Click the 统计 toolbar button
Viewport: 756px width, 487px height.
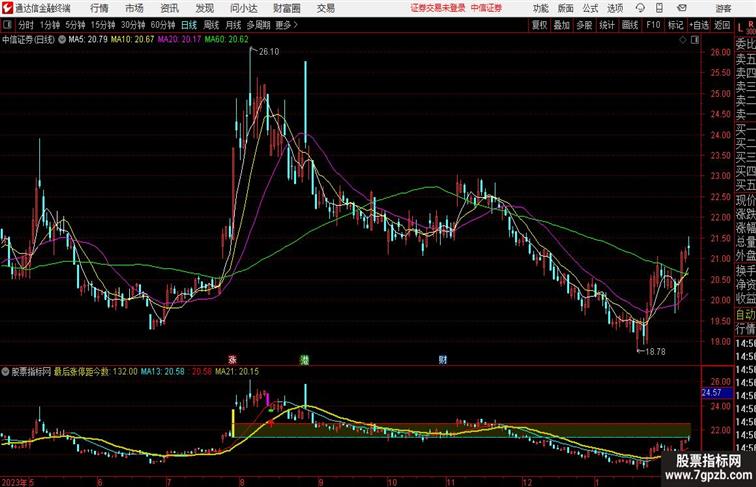607,25
